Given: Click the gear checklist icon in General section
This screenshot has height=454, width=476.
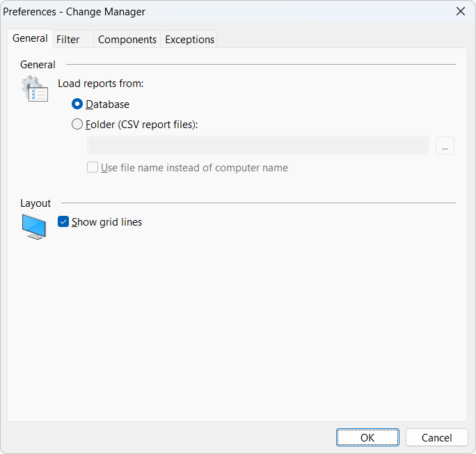Looking at the screenshot, I should coord(35,89).
